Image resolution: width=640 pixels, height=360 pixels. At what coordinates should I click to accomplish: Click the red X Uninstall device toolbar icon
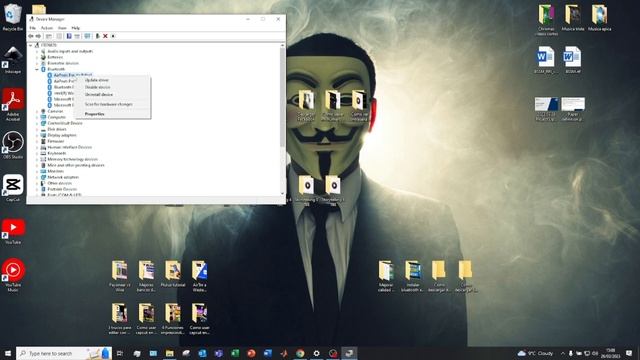pyautogui.click(x=105, y=36)
